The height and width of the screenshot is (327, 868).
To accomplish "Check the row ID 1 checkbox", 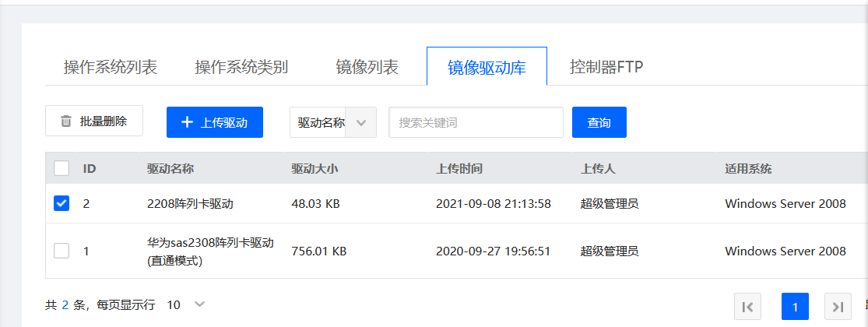I will (x=61, y=251).
